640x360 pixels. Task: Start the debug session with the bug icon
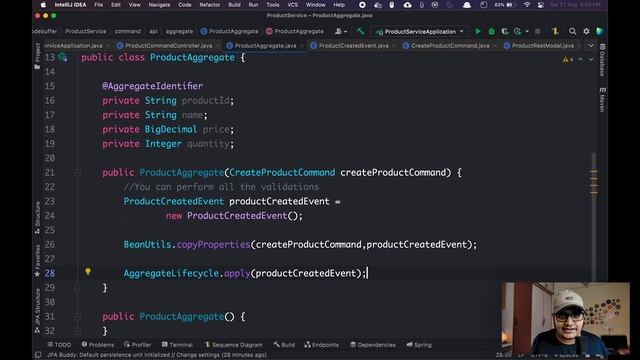(491, 31)
